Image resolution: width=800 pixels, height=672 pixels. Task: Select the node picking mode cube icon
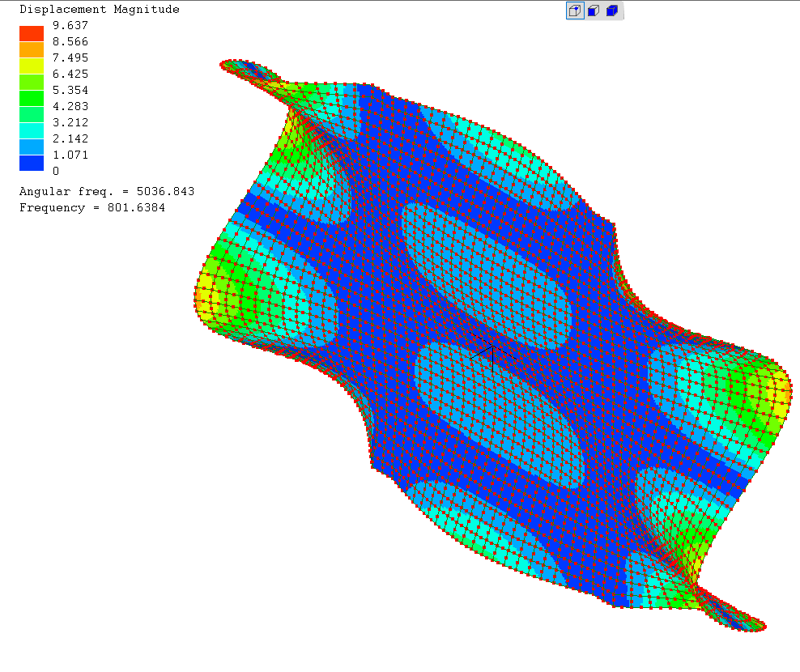575,11
